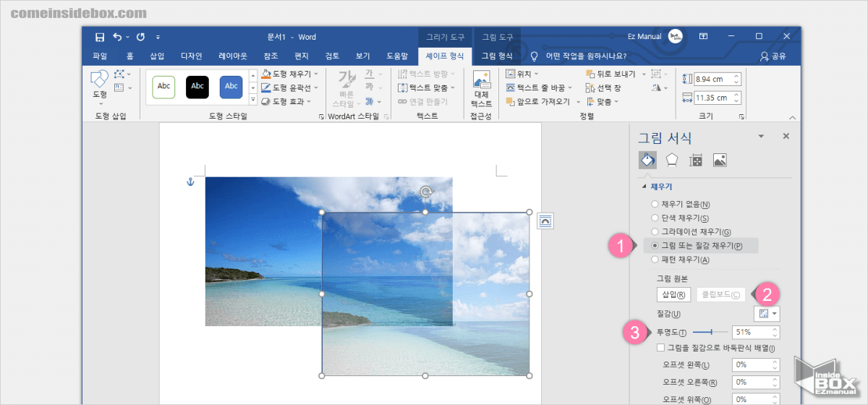
Task: Open the 레이아웃 ribbon tab
Action: coord(233,56)
